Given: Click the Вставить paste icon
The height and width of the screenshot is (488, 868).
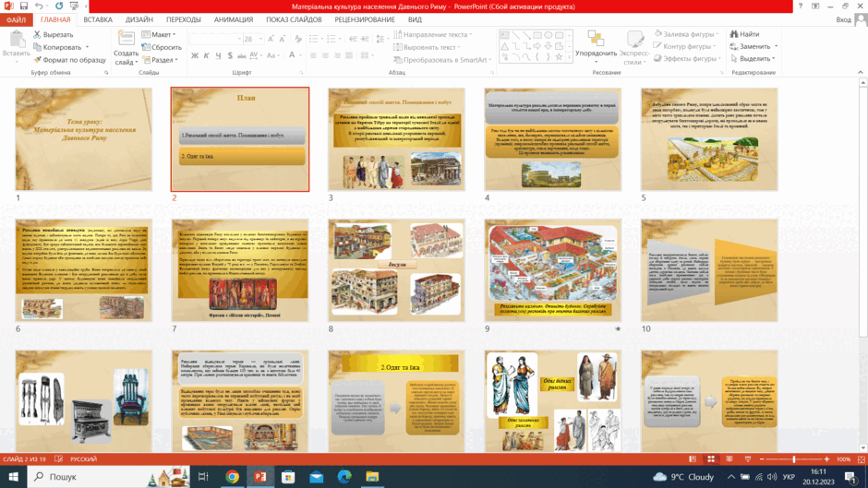Looking at the screenshot, I should [x=16, y=40].
